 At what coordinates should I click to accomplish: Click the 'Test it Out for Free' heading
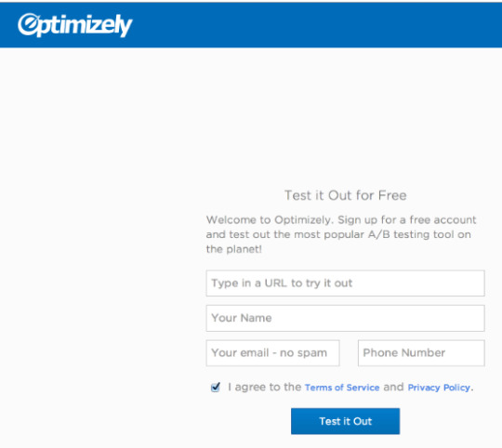coord(346,195)
